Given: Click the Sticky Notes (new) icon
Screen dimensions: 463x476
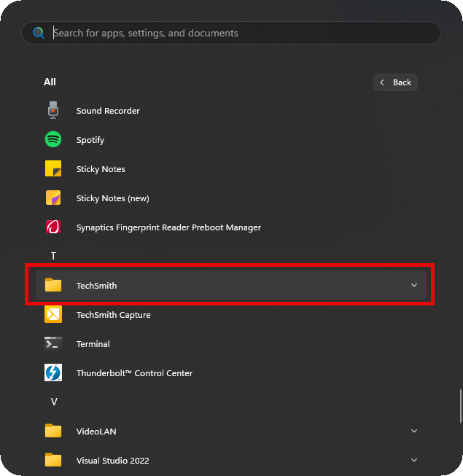Looking at the screenshot, I should click(x=53, y=198).
